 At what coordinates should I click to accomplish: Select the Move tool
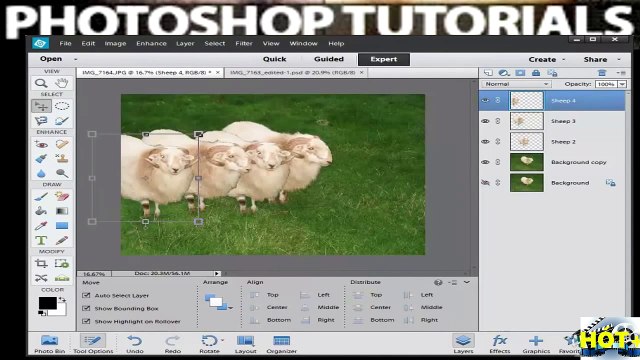tap(41, 106)
